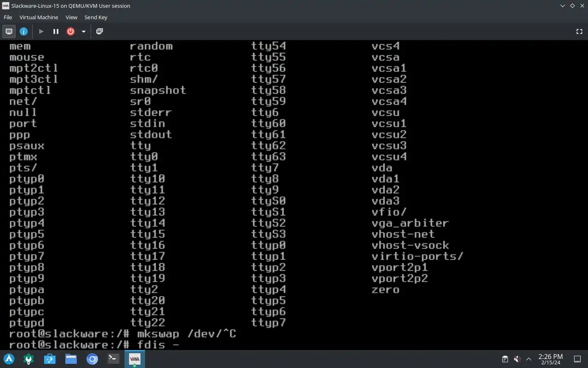Open the terminal emulator from taskbar
The image size is (588, 368).
(x=114, y=359)
